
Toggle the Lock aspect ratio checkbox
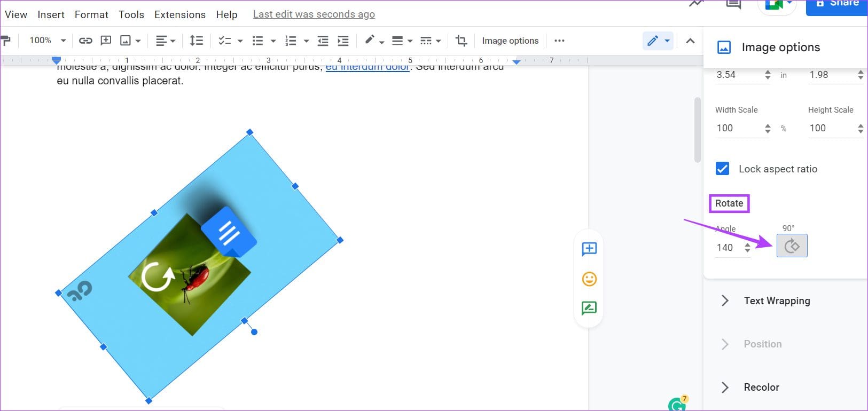click(x=722, y=169)
